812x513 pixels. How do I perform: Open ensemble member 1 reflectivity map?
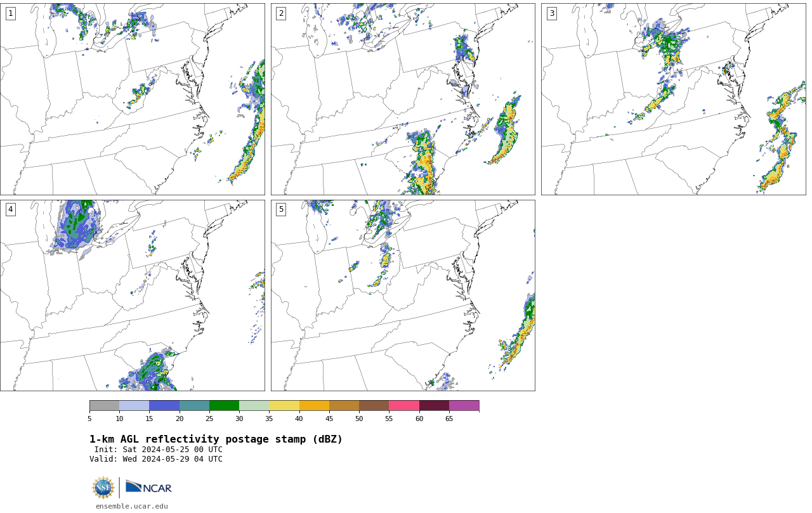pos(132,99)
